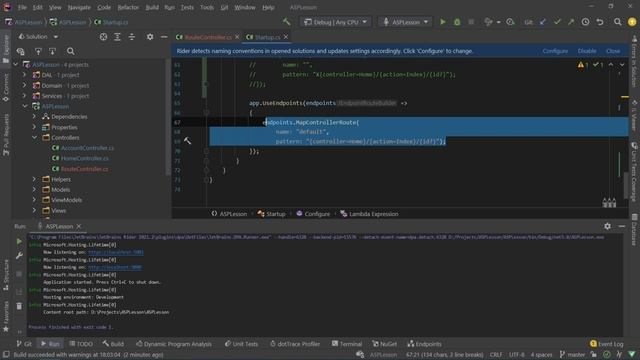Viewport: 640px width, 360px height.
Task: Click trash icon to clear Run output
Action: (19, 306)
